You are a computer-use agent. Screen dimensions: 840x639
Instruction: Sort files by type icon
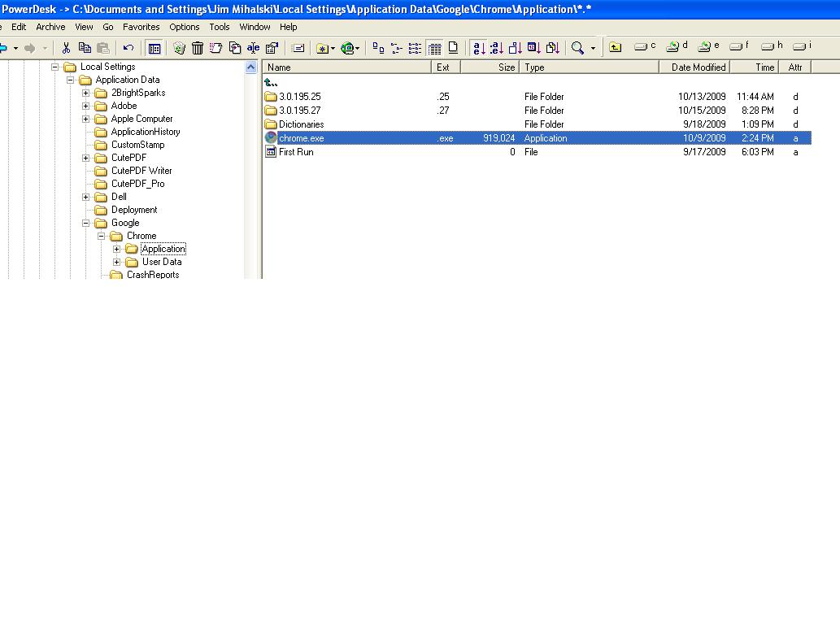point(552,48)
